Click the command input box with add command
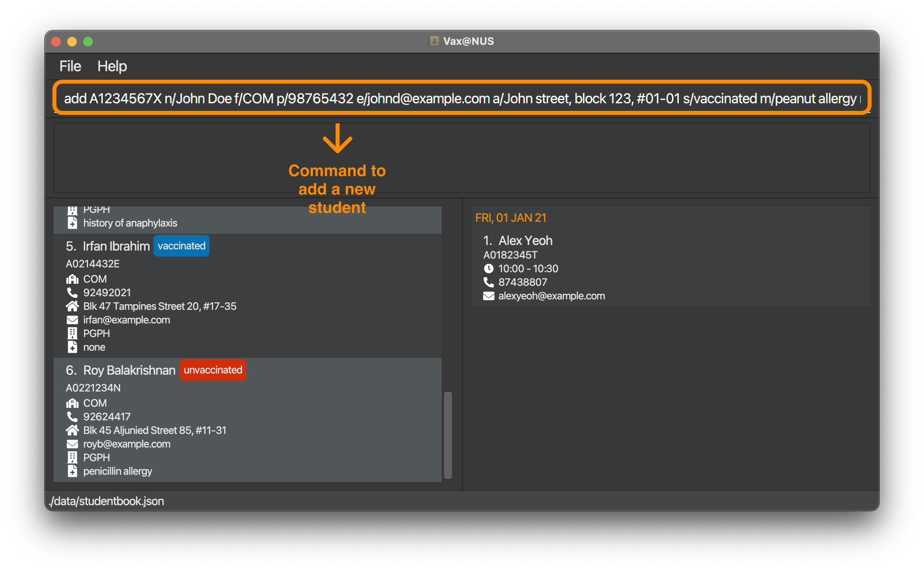The image size is (924, 570). 462,98
